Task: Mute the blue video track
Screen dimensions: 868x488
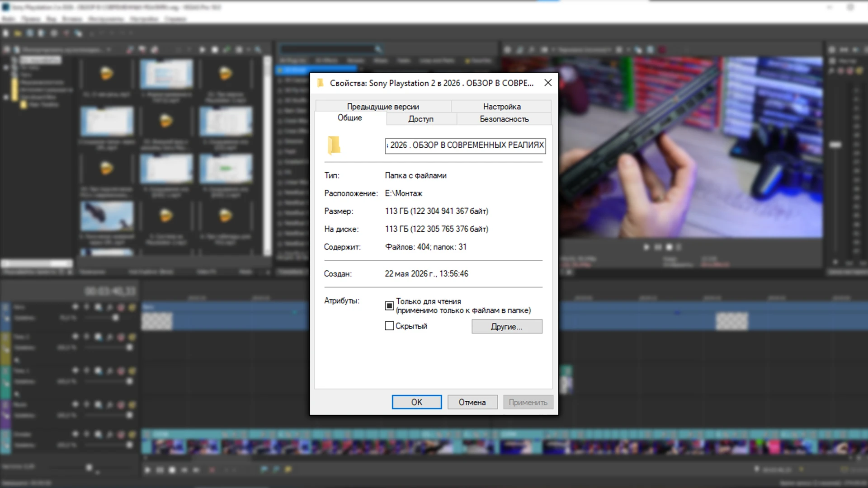Action: [x=121, y=307]
